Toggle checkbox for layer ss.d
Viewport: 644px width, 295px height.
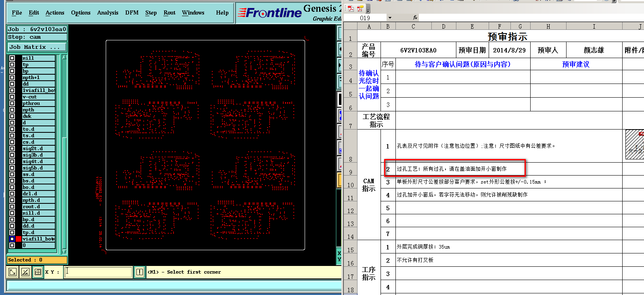pyautogui.click(x=12, y=174)
